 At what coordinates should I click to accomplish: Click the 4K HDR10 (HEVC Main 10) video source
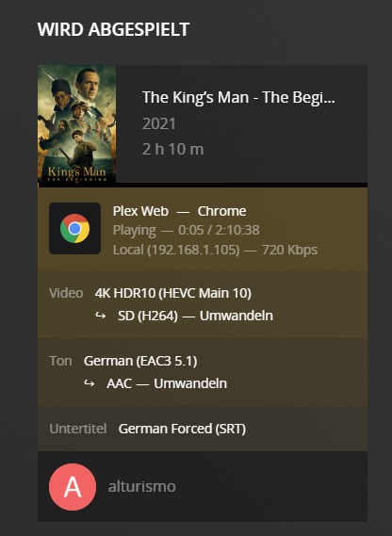(x=173, y=293)
